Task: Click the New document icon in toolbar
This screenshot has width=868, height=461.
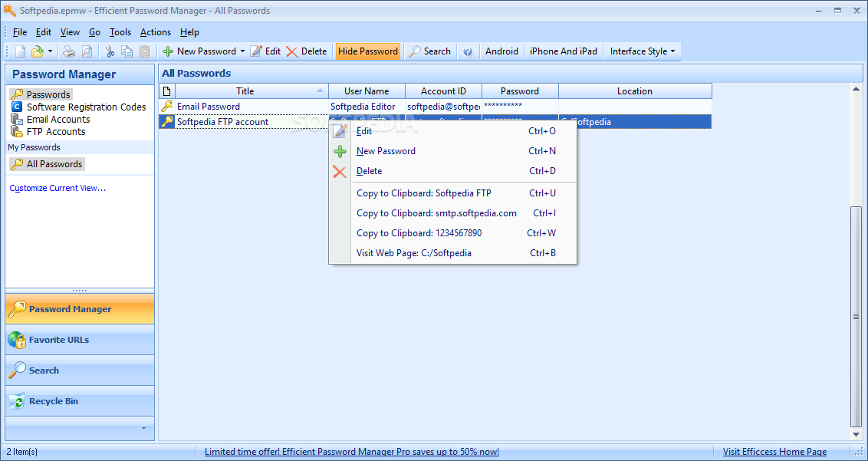Action: coord(20,51)
